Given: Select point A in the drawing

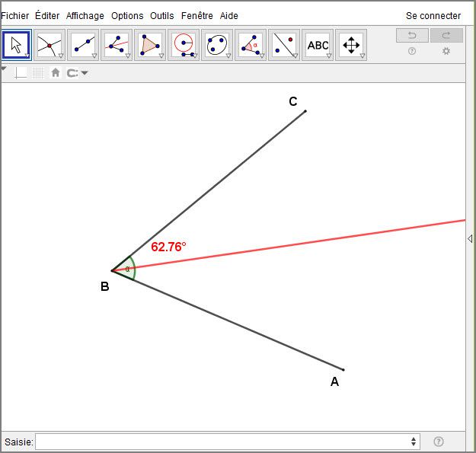Looking at the screenshot, I should point(343,370).
